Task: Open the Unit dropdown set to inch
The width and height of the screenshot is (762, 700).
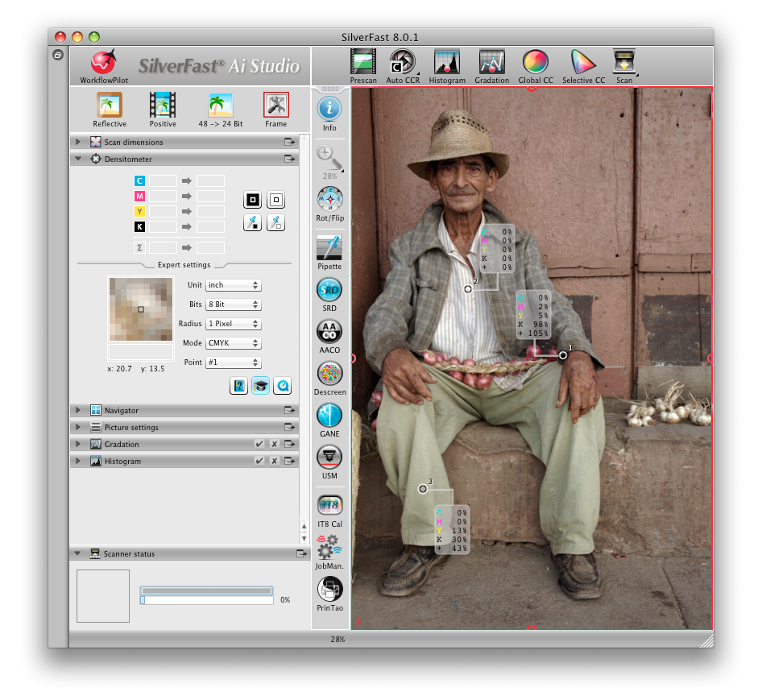Action: coord(233,285)
